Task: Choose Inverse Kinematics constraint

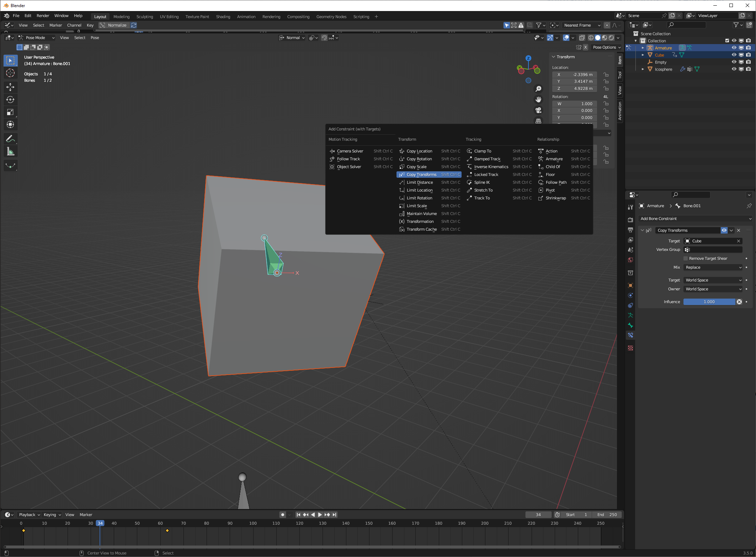Action: (499, 167)
